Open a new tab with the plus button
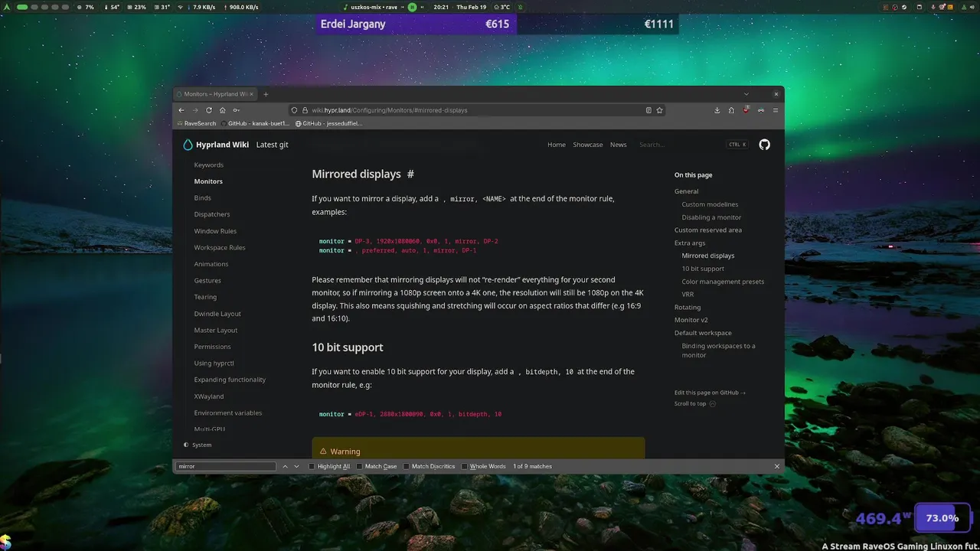Image resolution: width=980 pixels, height=551 pixels. [x=266, y=94]
